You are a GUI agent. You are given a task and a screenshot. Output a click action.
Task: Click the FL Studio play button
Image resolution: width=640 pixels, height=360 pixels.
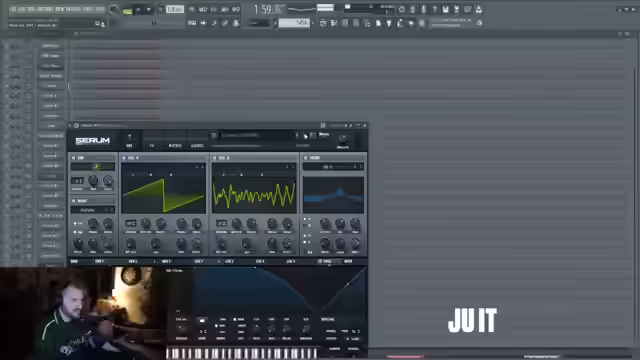(138, 9)
